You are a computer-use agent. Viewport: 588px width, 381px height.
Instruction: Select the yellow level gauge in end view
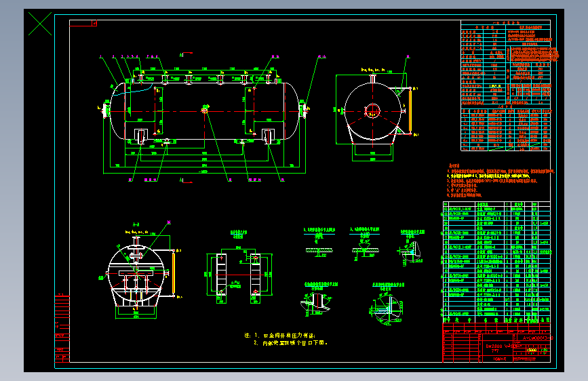410,111
